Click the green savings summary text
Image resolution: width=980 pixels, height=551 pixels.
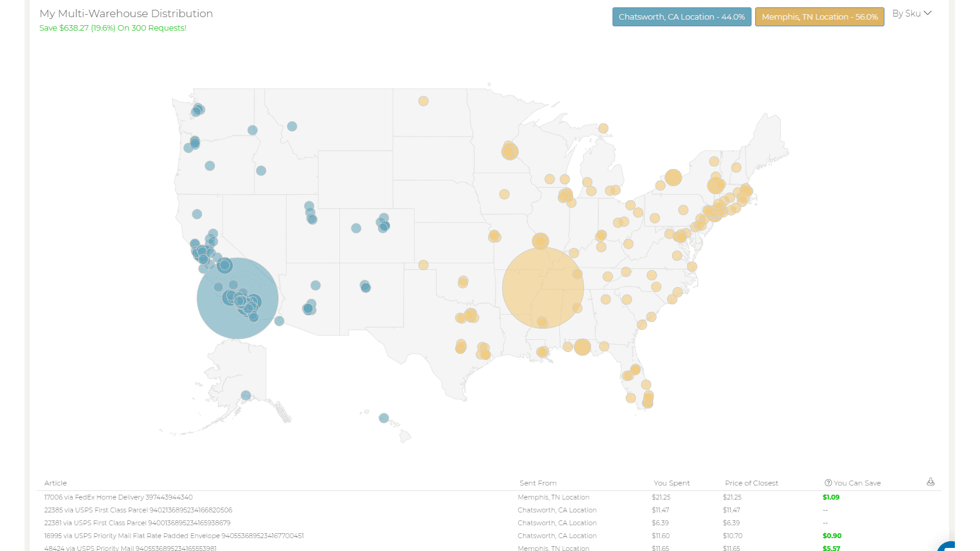[x=113, y=28]
